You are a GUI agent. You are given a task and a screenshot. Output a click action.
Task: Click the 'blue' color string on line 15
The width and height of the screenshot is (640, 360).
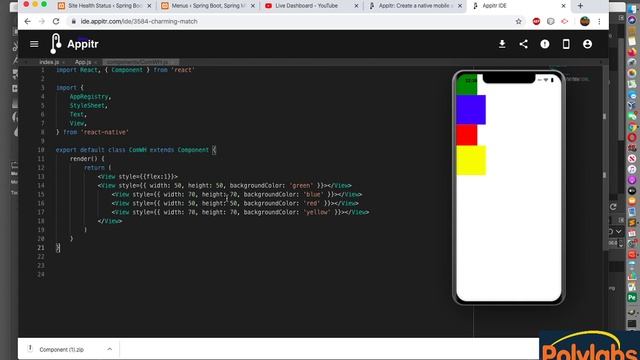pyautogui.click(x=313, y=194)
